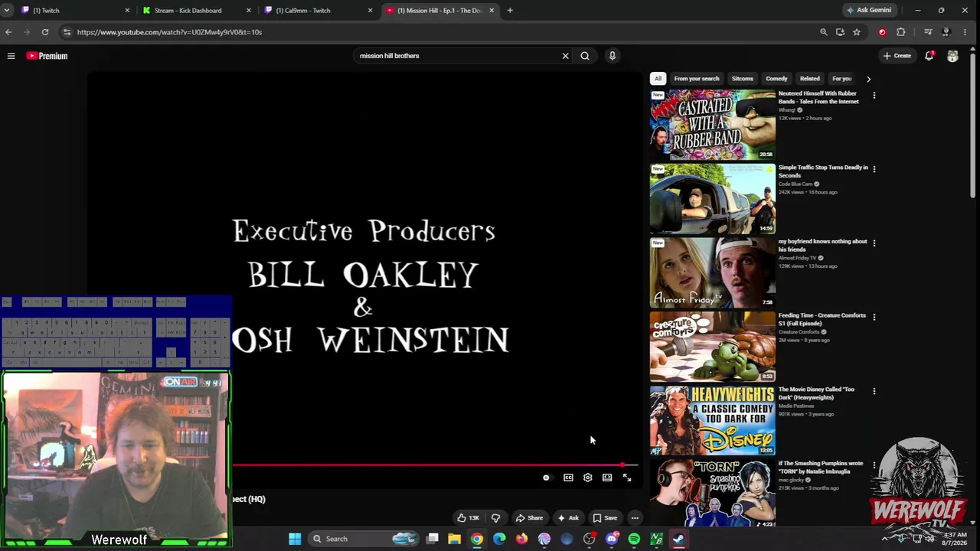Open more actions ellipsis under video
Image resolution: width=980 pixels, height=551 pixels.
click(x=635, y=518)
